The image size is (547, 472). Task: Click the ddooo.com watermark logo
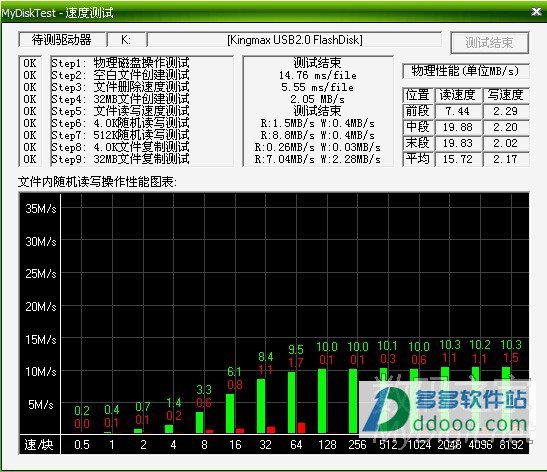445,410
